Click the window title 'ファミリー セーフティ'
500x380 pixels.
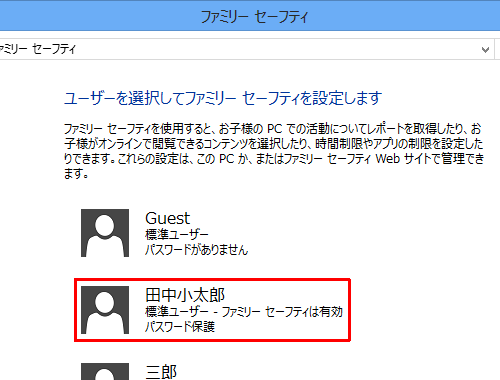point(255,17)
